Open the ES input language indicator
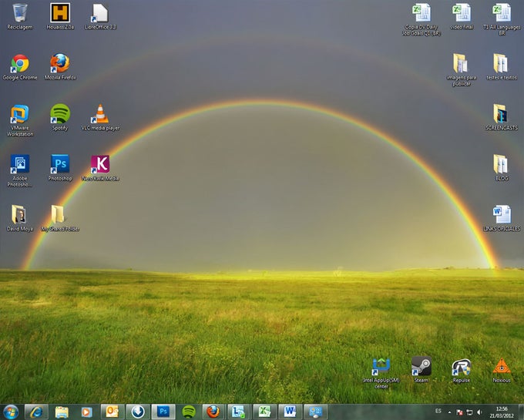524x420 pixels. point(438,411)
